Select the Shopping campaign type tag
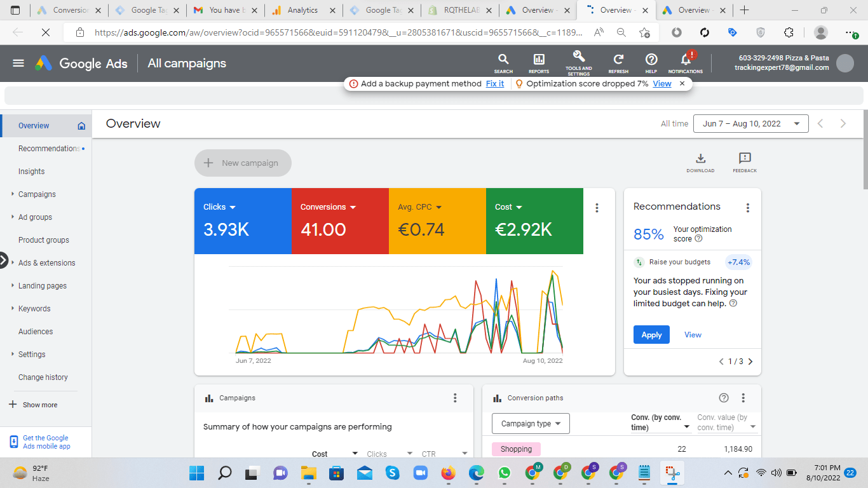868x488 pixels. click(516, 449)
